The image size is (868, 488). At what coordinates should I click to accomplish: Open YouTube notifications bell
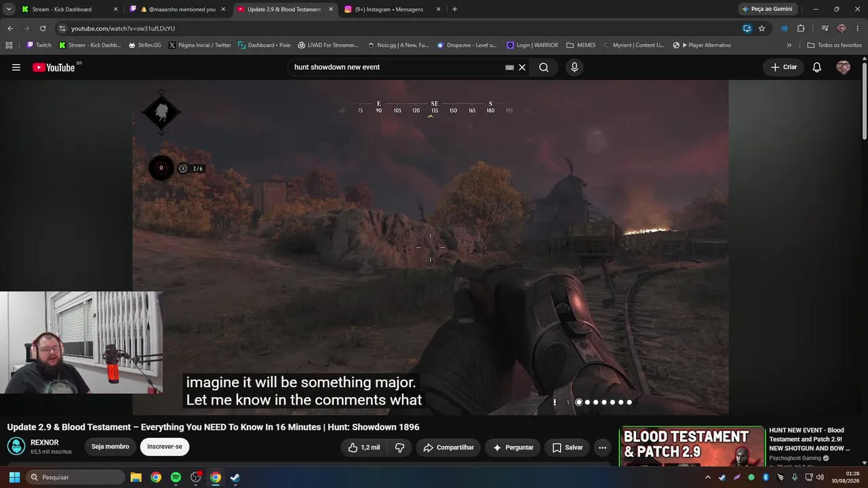pos(817,67)
